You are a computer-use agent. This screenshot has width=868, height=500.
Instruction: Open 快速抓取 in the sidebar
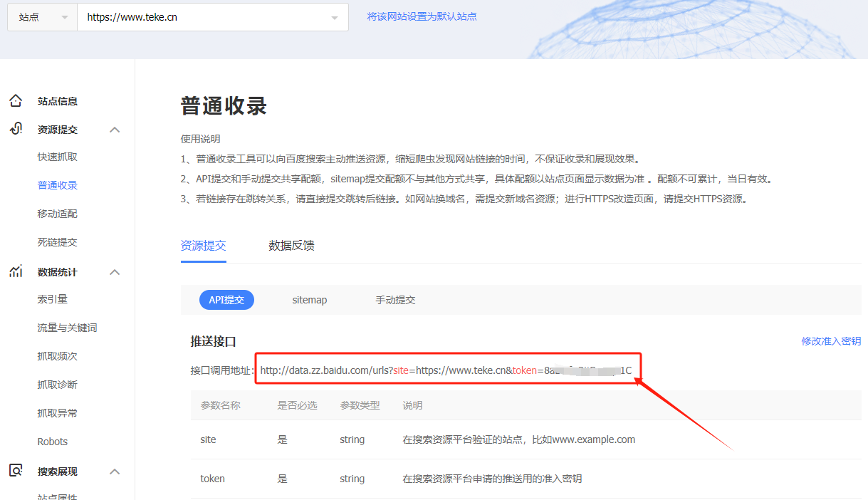click(x=58, y=157)
